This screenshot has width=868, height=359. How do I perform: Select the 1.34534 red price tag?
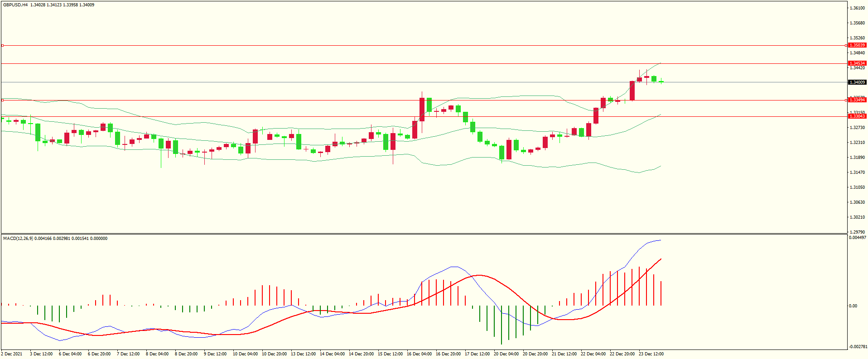pyautogui.click(x=857, y=63)
